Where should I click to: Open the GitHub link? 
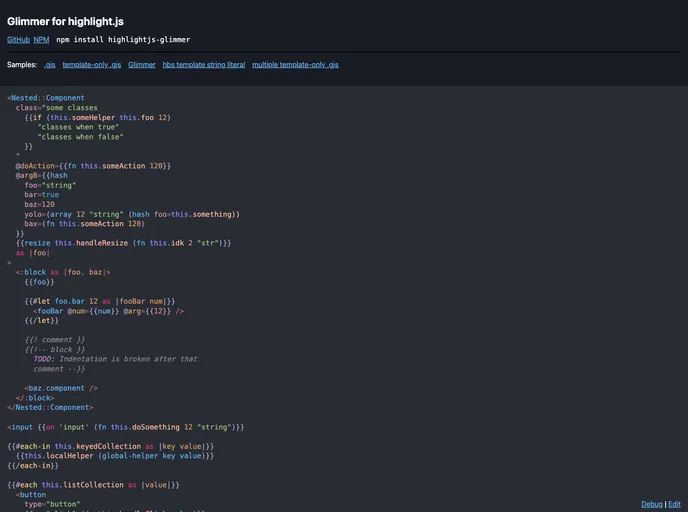pos(18,39)
